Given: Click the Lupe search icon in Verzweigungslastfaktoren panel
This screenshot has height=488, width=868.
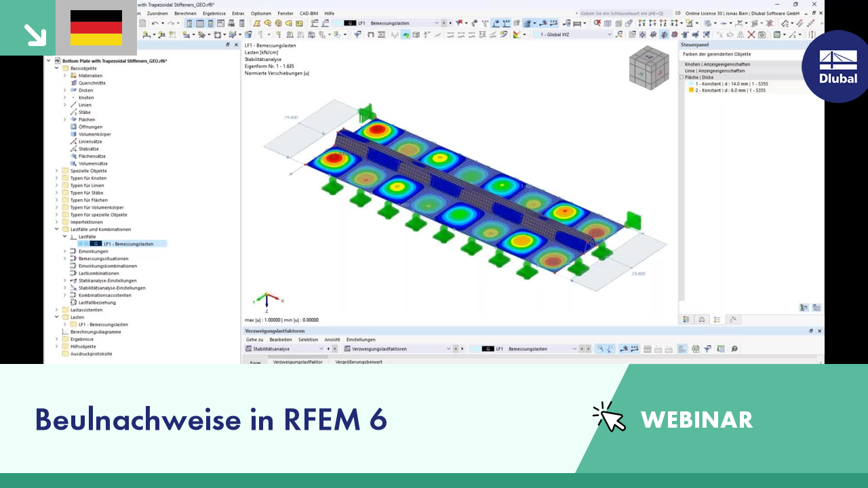Looking at the screenshot, I should (x=733, y=348).
